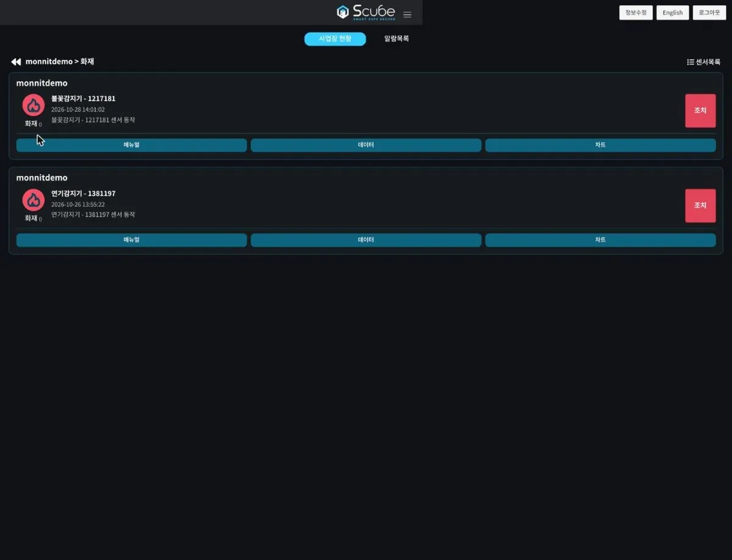Log out with the 로그아웃 button

point(709,13)
